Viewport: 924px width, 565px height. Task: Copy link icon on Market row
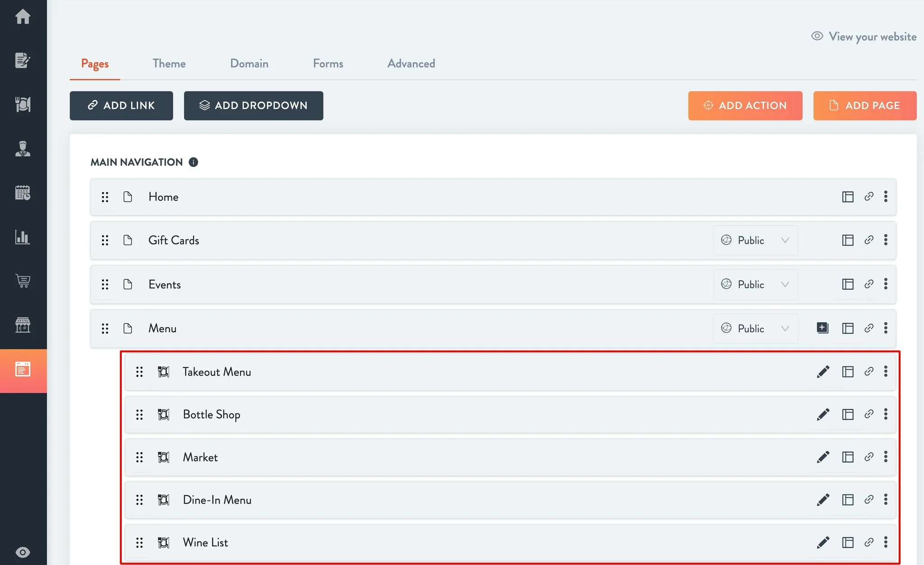tap(869, 457)
